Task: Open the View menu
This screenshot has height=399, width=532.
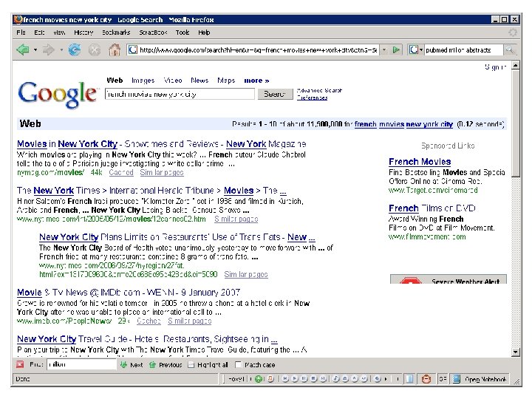Action: pos(59,33)
